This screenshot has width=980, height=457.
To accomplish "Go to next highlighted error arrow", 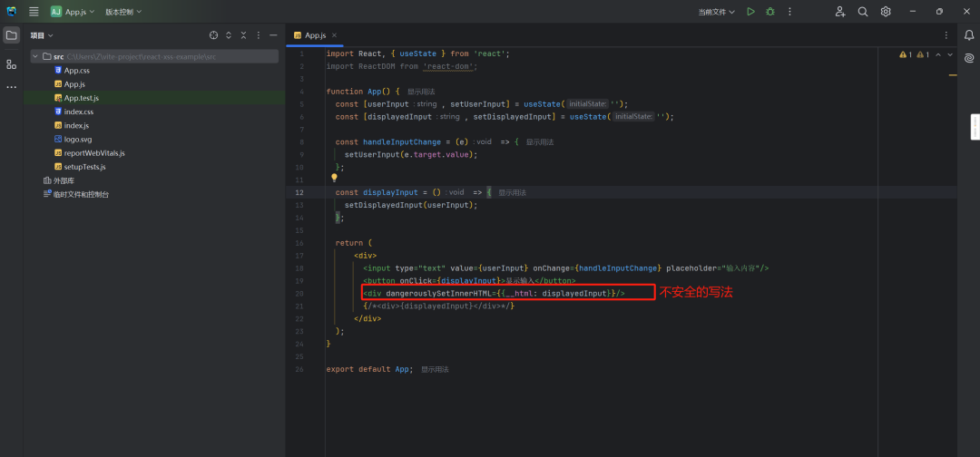I will [x=950, y=55].
